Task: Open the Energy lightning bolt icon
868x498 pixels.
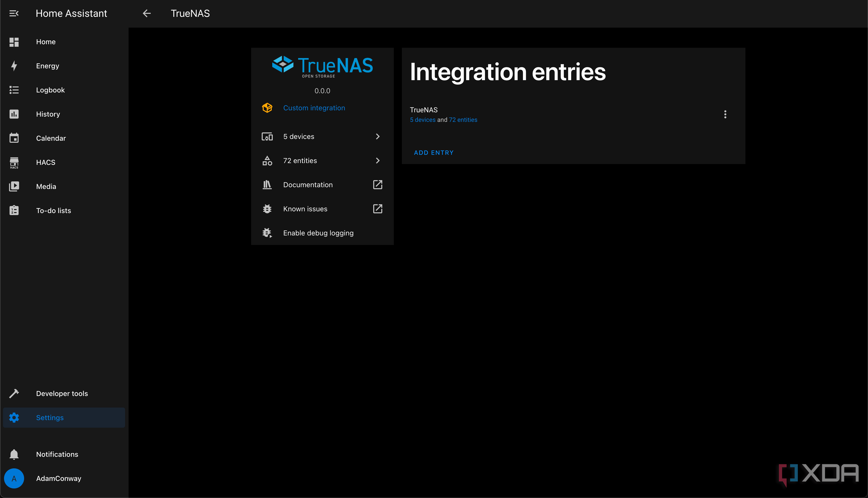Action: point(14,66)
